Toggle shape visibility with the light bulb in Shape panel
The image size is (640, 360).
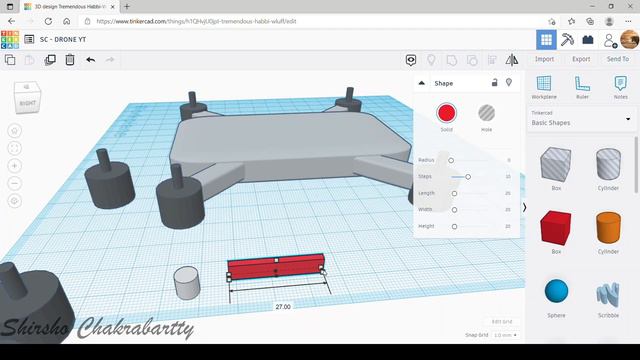tap(509, 82)
